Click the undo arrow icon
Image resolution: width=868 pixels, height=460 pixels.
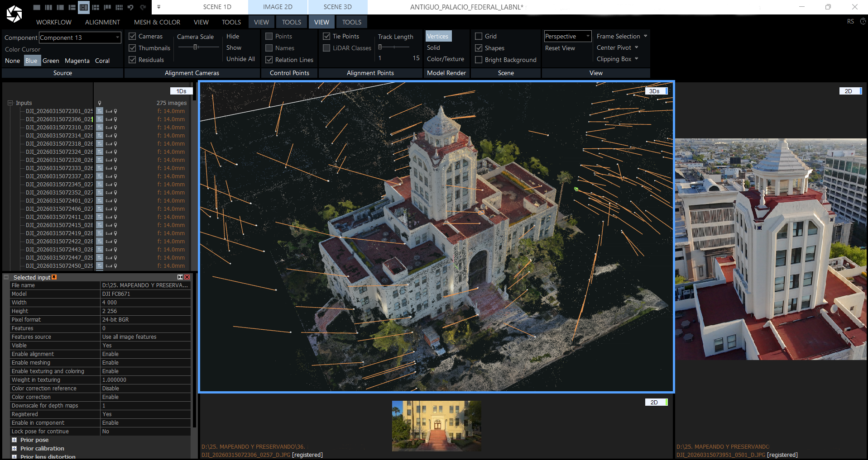pos(131,7)
